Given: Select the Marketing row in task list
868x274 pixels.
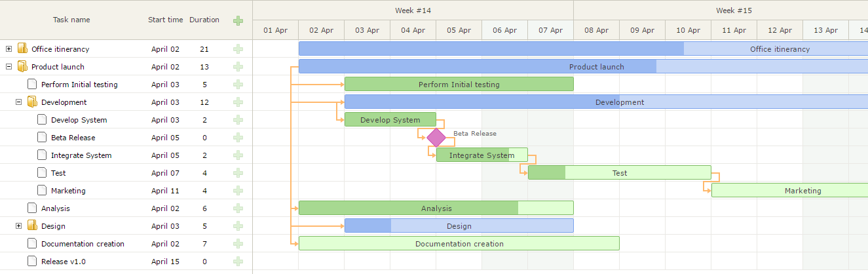Looking at the screenshot, I should click(x=68, y=191).
